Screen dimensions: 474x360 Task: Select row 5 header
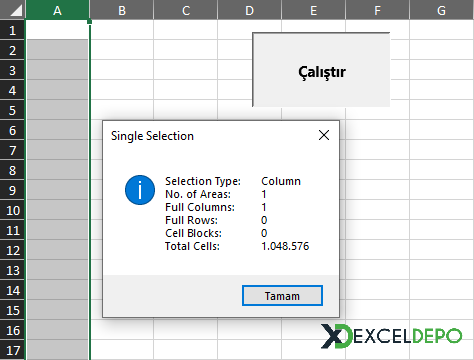coord(12,110)
